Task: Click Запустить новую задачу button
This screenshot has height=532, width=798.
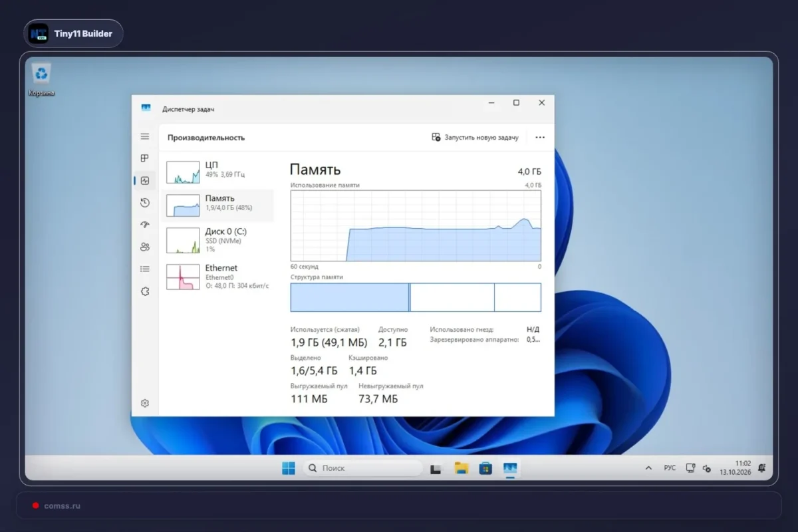Action: (x=475, y=137)
